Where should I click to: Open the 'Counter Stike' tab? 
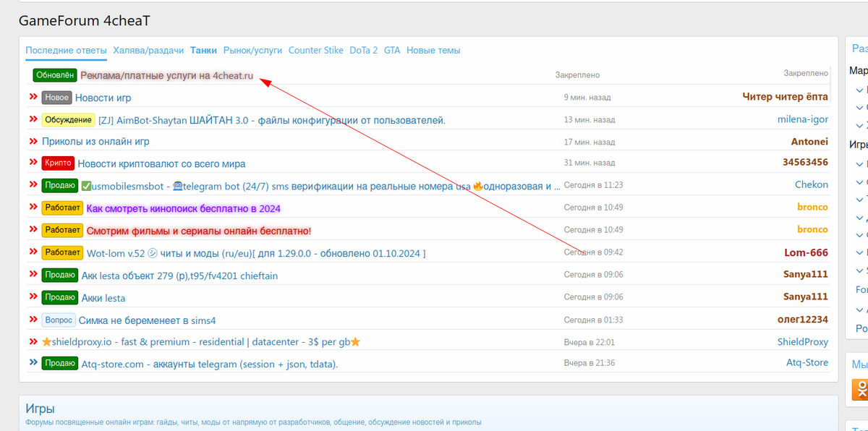(x=315, y=50)
